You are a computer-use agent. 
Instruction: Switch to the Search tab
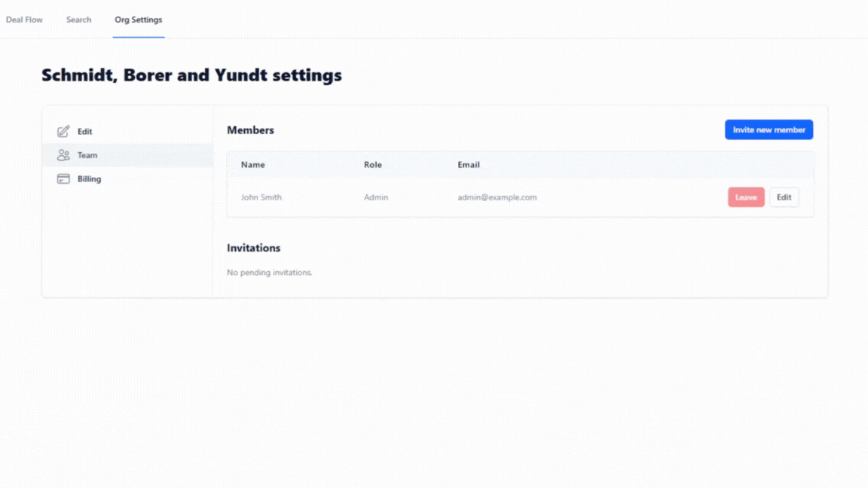(78, 20)
